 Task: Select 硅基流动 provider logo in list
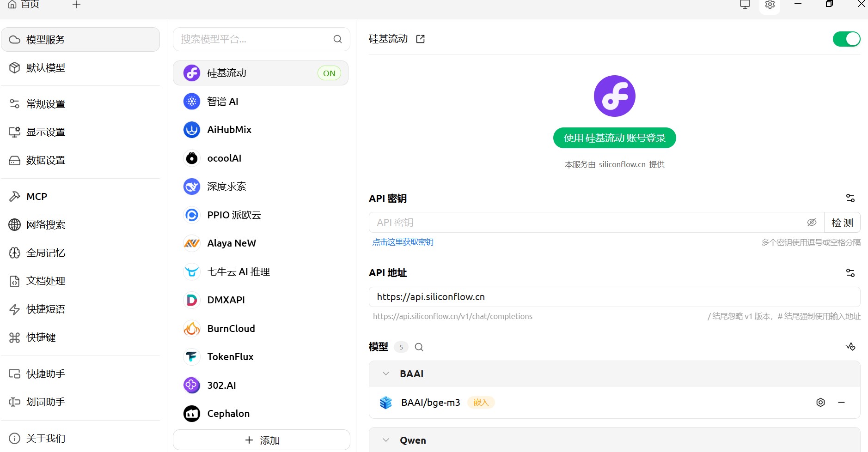(192, 73)
